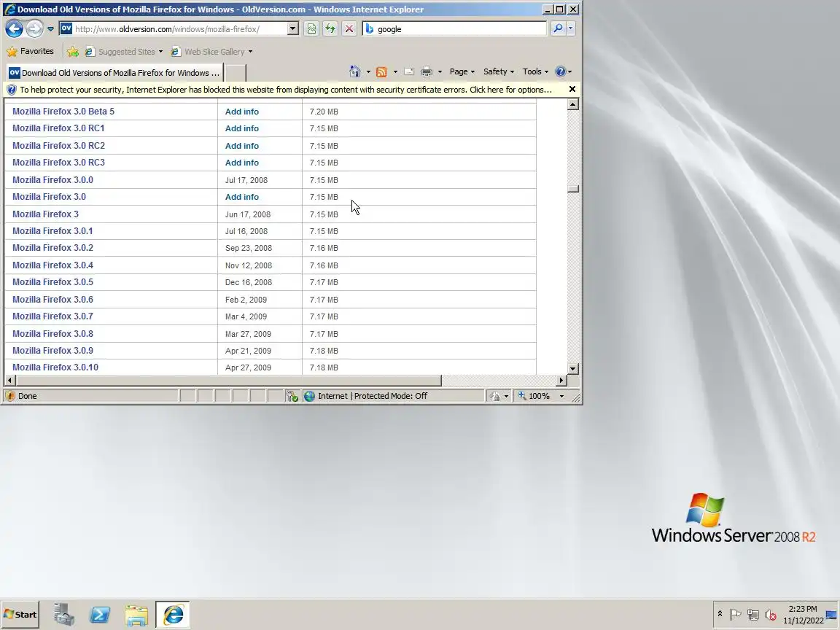Open the Help question mark menu
The height and width of the screenshot is (630, 840).
563,71
